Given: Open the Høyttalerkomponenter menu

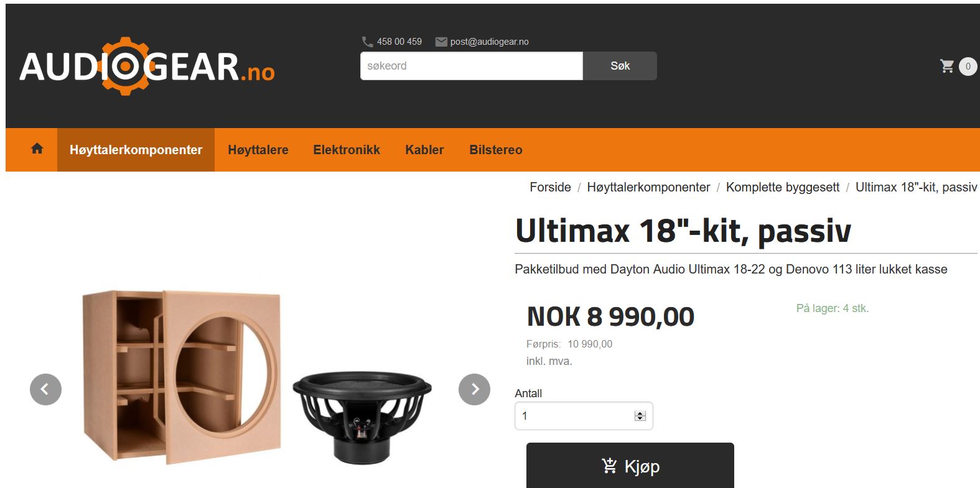Looking at the screenshot, I should pyautogui.click(x=136, y=150).
